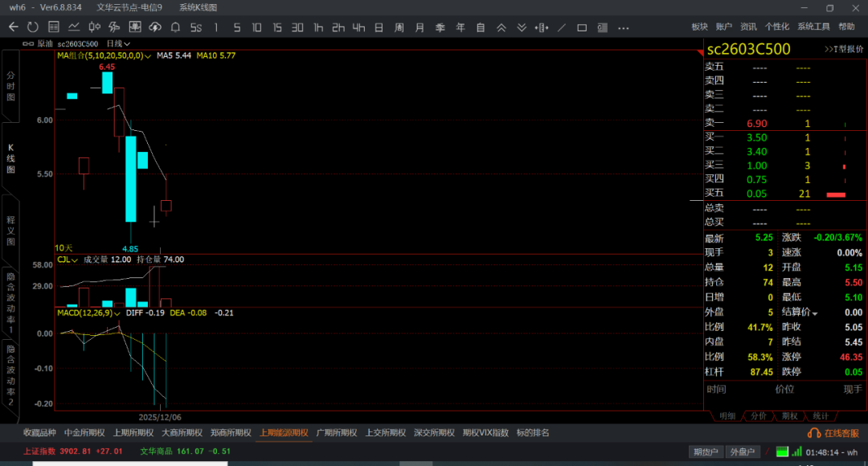Viewport: 868px width, 466px height.
Task: Select the weekly (周) period button
Action: (x=399, y=27)
